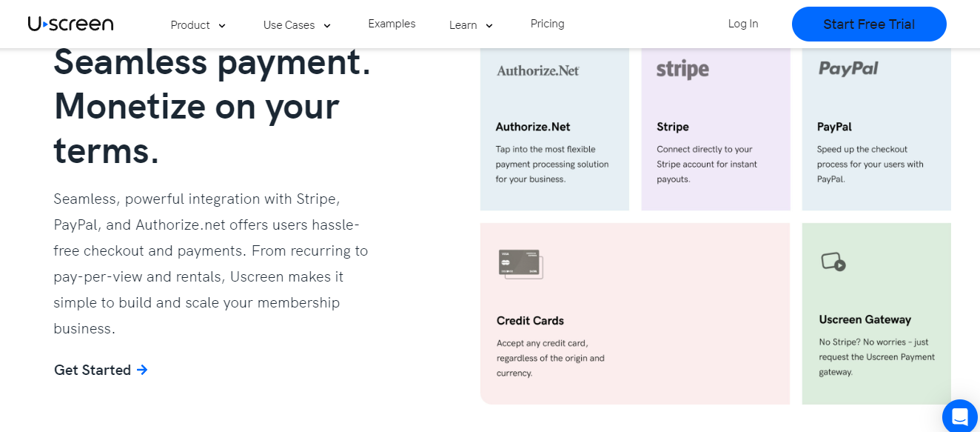Click the Log In link
980x432 pixels.
click(742, 23)
